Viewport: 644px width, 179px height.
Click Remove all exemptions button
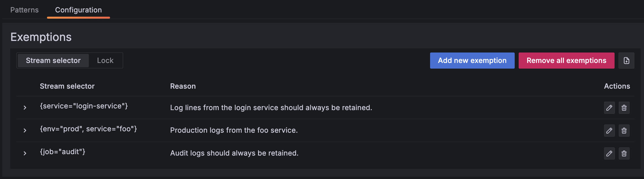click(566, 60)
